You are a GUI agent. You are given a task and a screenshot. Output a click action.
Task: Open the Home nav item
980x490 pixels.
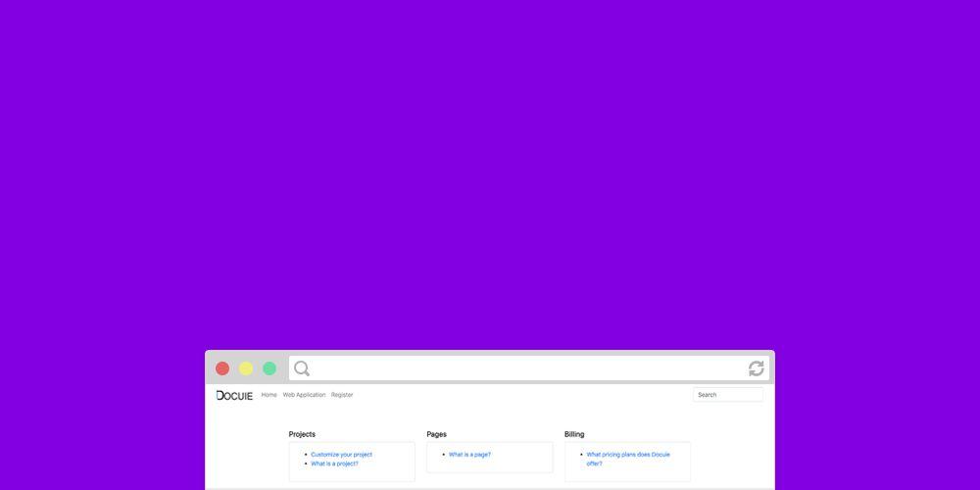click(x=269, y=395)
